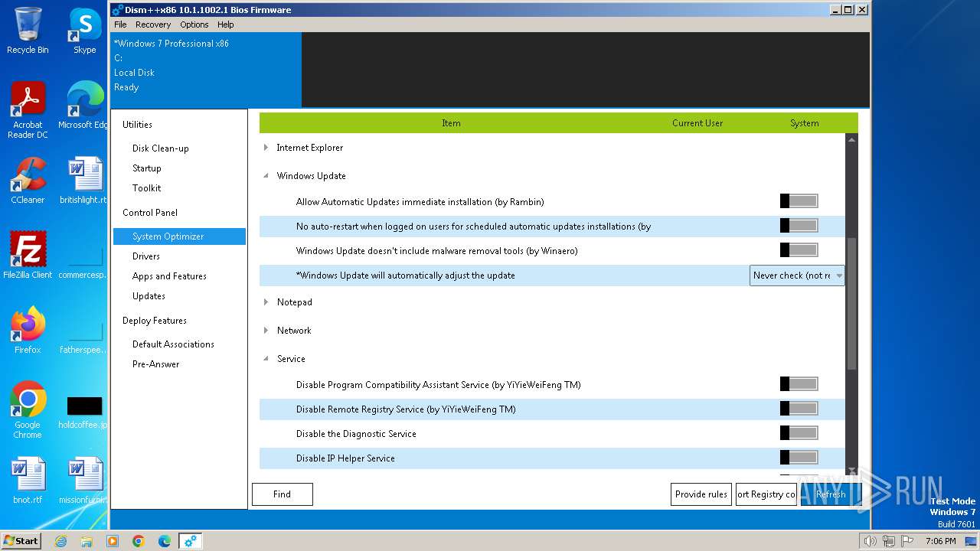Click the Find button

[x=283, y=494]
